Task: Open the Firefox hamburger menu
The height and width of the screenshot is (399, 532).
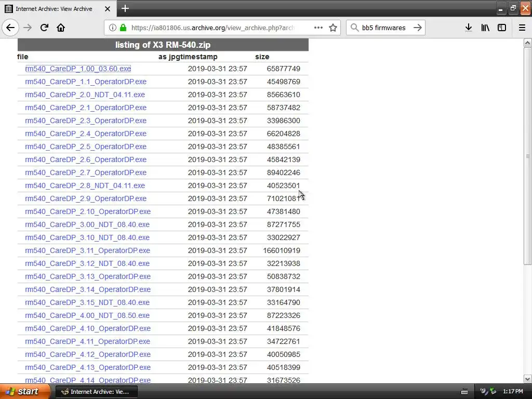Action: [x=522, y=28]
